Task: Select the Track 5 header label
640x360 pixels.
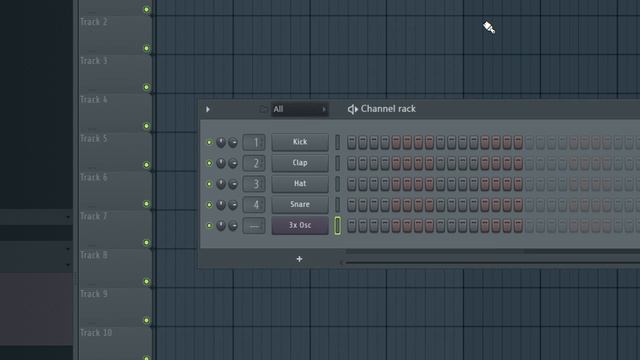Action: tap(93, 139)
